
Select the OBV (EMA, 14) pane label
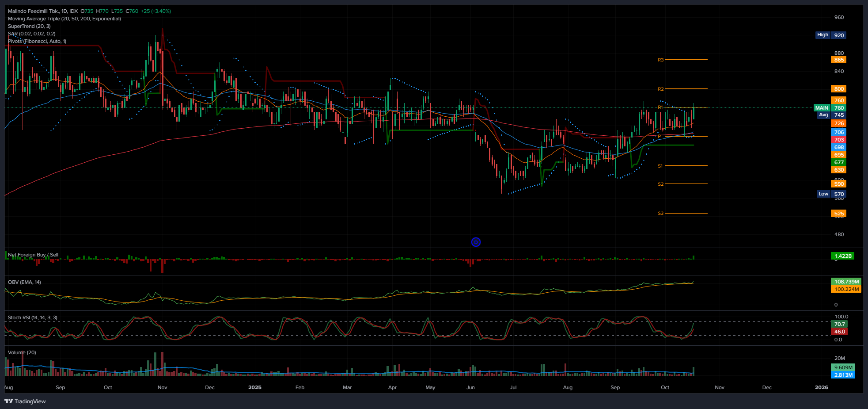pyautogui.click(x=24, y=282)
